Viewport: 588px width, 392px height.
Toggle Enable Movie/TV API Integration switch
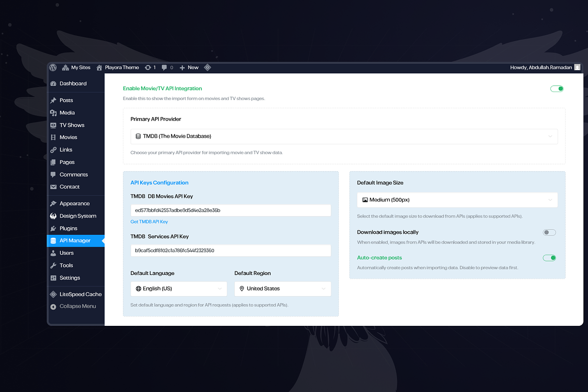[x=557, y=89]
